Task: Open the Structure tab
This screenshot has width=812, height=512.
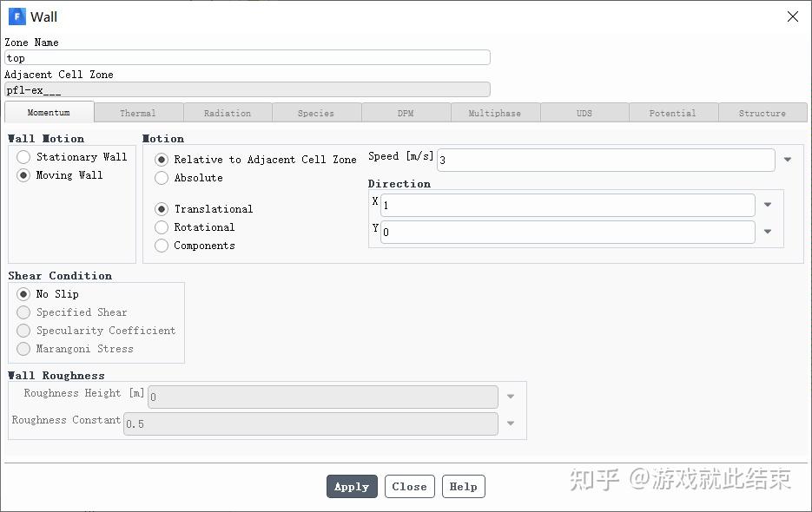Action: point(762,112)
